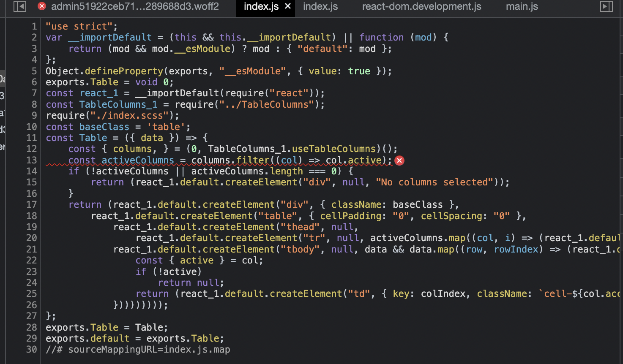This screenshot has width=623, height=364.
Task: Click the error marker on line 13
Action: click(399, 160)
